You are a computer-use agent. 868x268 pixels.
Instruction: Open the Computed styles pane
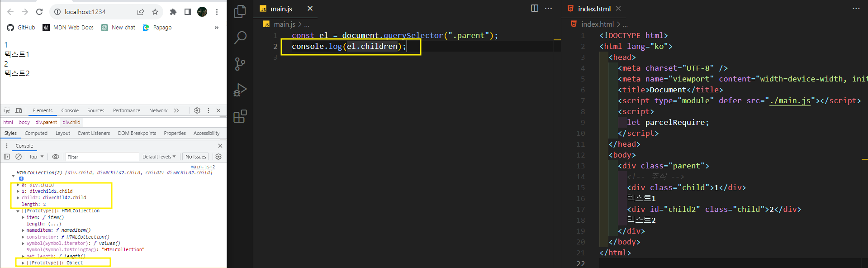[36, 133]
